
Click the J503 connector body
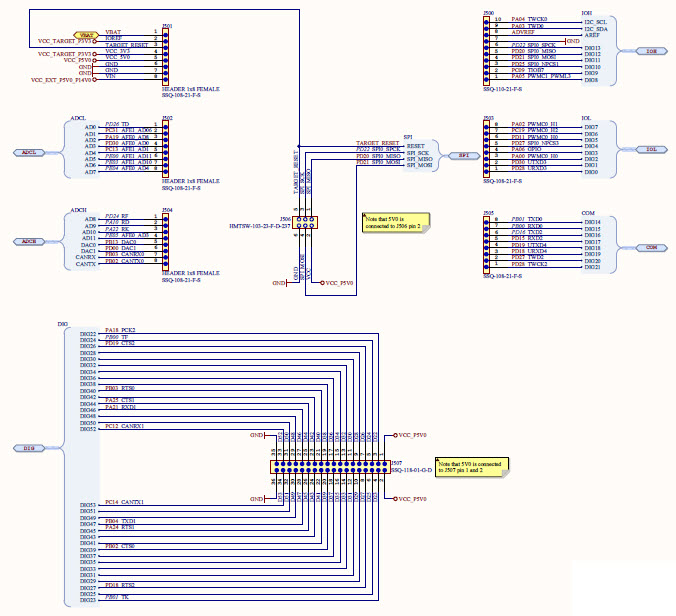(x=487, y=148)
